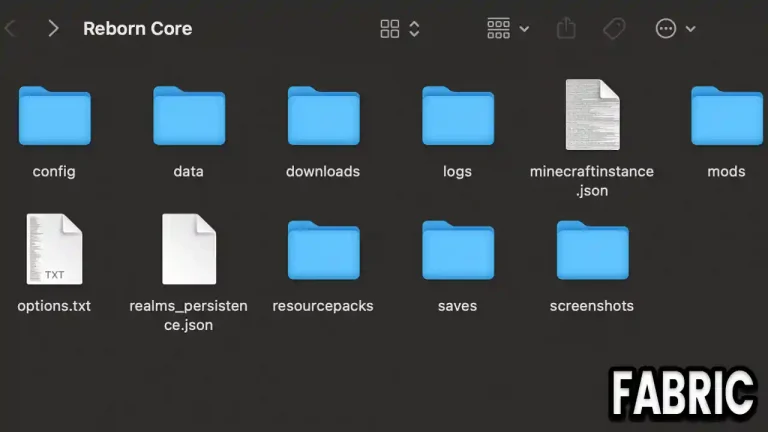768x432 pixels.
Task: Select the minecraftinstance.json file icon
Action: (593, 115)
